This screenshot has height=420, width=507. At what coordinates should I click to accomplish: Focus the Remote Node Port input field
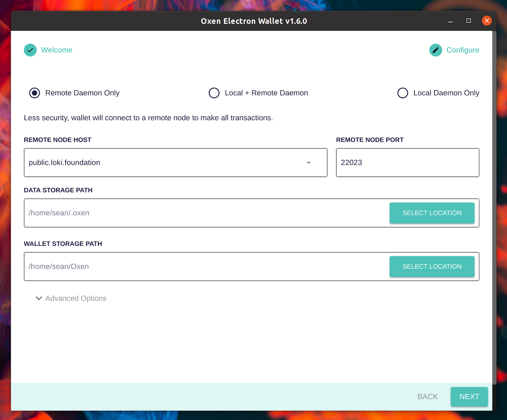[408, 162]
